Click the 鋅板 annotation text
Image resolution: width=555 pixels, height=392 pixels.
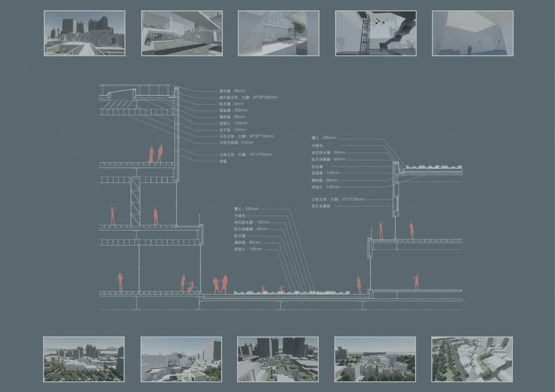(x=223, y=161)
